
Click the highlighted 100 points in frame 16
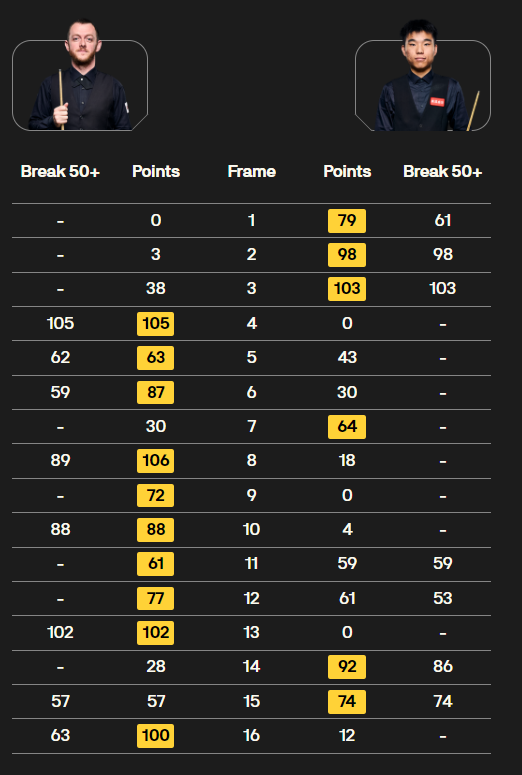coord(156,735)
